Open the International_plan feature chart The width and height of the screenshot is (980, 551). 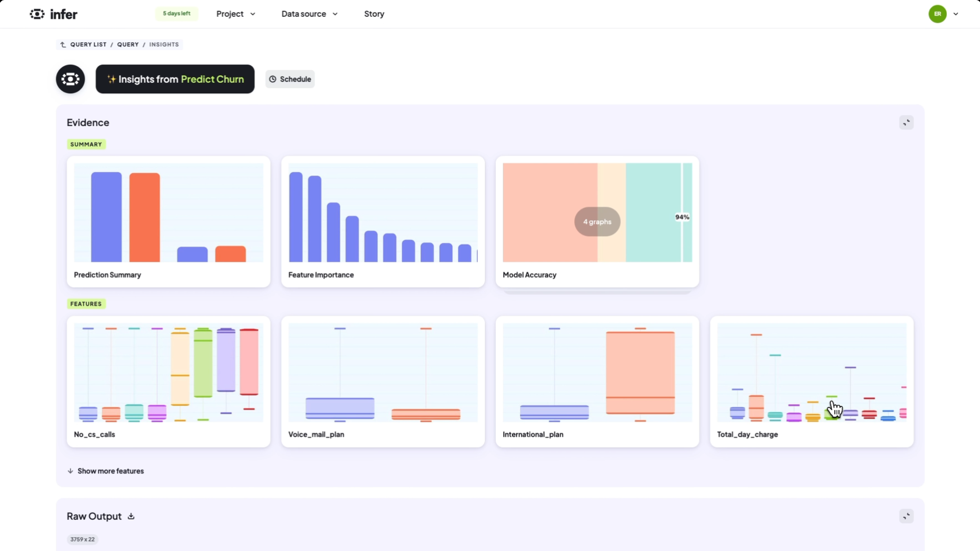coord(597,381)
